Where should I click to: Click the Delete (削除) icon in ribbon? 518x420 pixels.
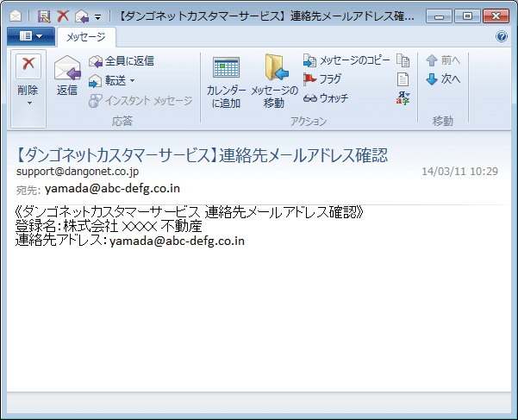28,65
